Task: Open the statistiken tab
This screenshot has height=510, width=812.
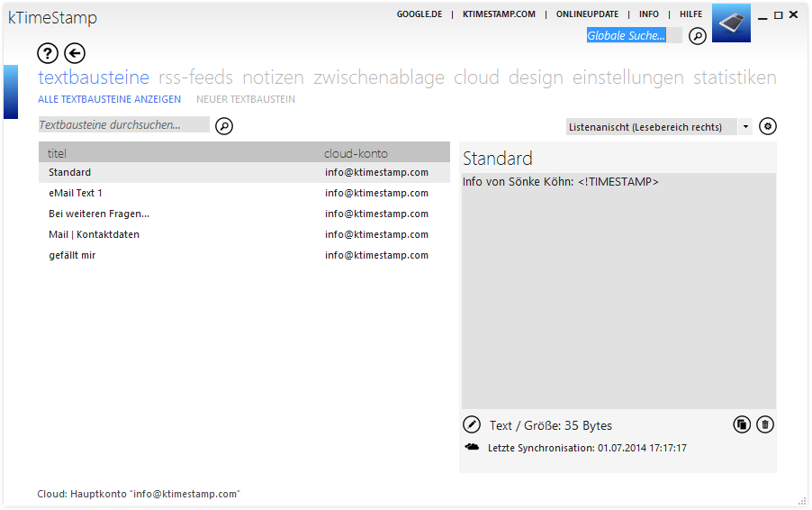Action: point(735,77)
